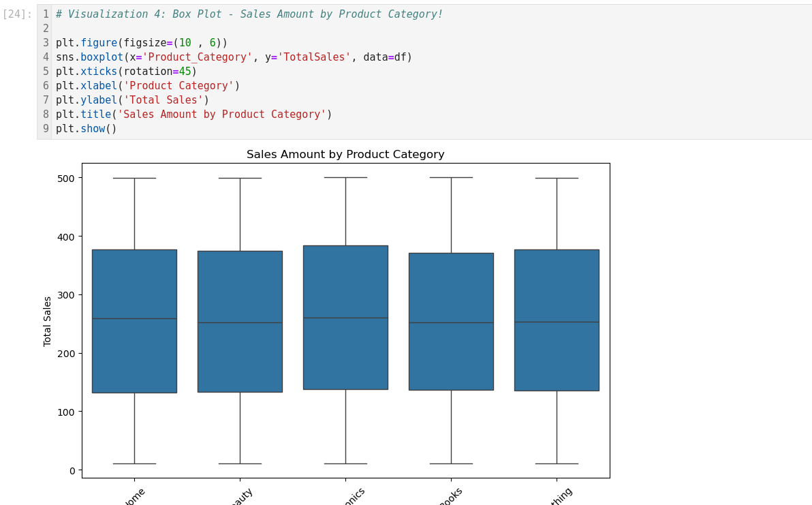Click line number 9 in the gutter
812x505 pixels.
(46, 129)
